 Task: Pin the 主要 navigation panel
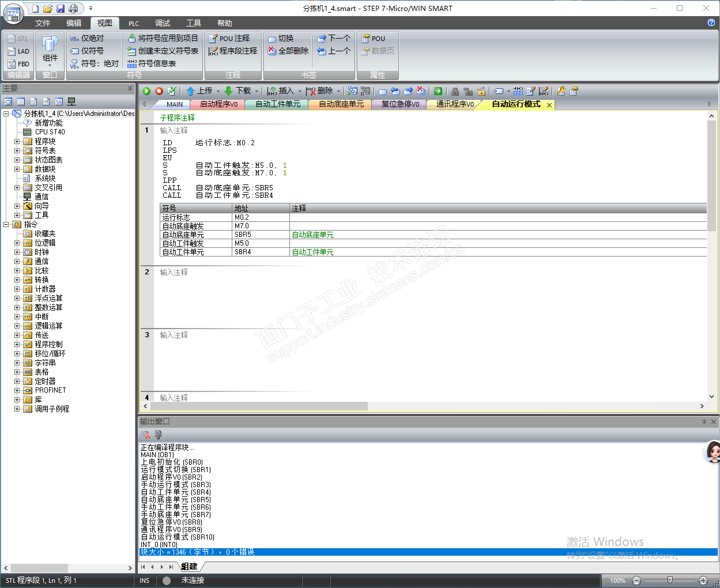[130, 88]
